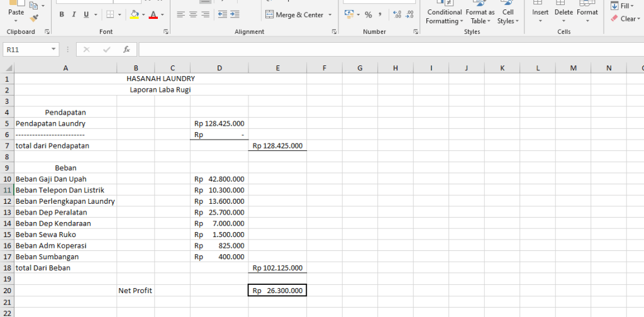
Task: Toggle Underline formatting
Action: [86, 14]
